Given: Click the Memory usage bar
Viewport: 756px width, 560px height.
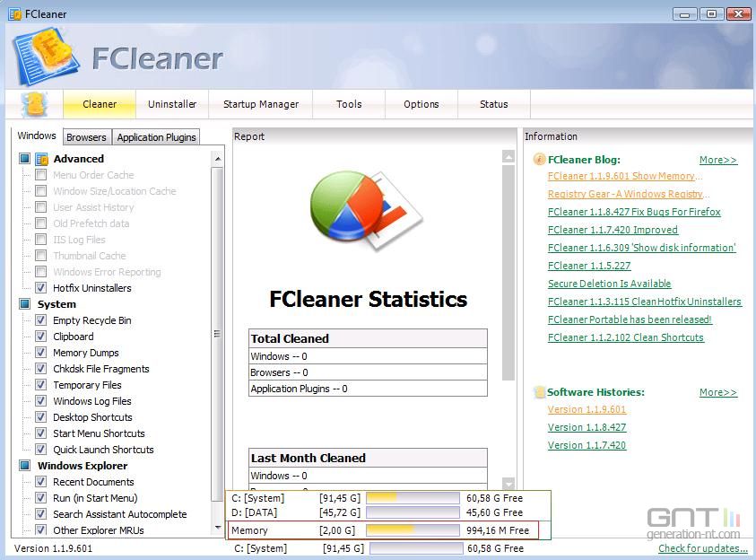Looking at the screenshot, I should (413, 530).
